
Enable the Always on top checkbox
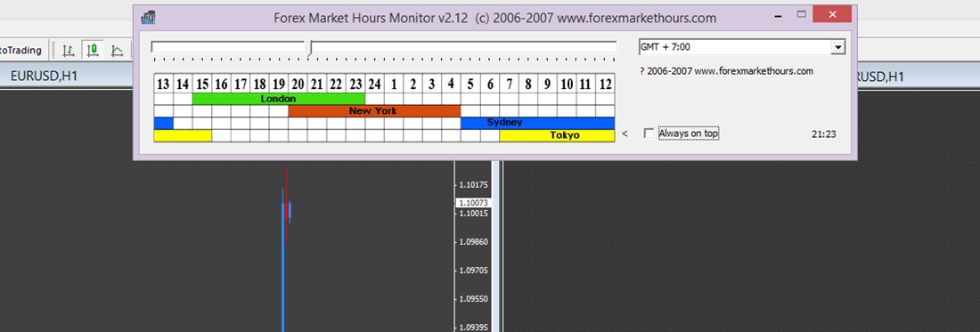649,134
